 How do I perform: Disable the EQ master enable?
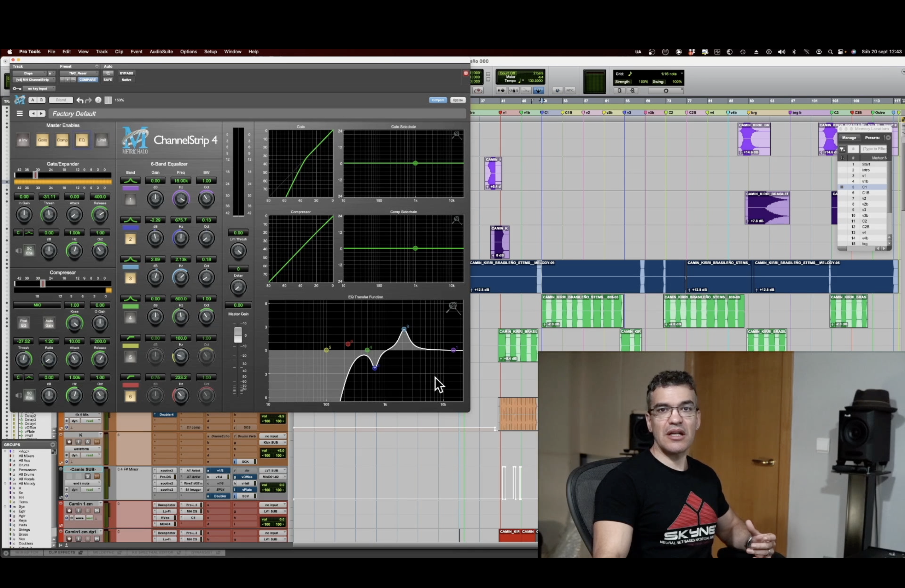pos(82,140)
